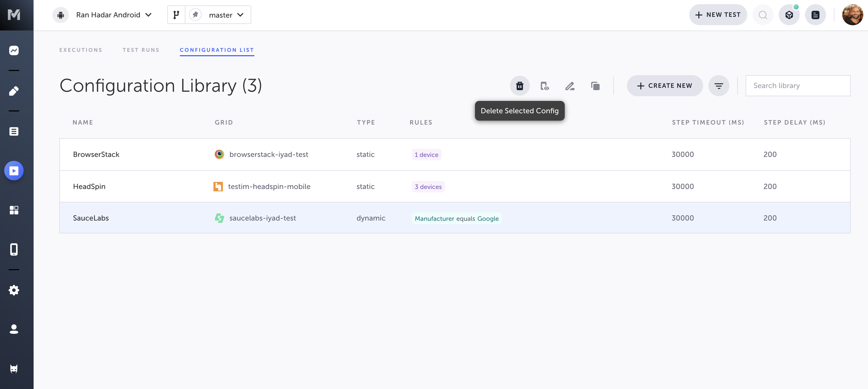Click into the Search library field
The width and height of the screenshot is (868, 389).
(798, 86)
